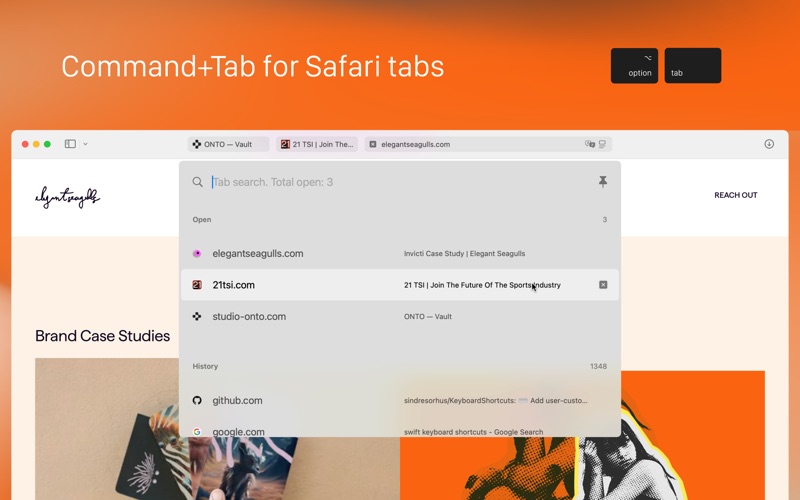This screenshot has height=500, width=800.
Task: Click the reader icon in address bar
Action: click(x=603, y=144)
